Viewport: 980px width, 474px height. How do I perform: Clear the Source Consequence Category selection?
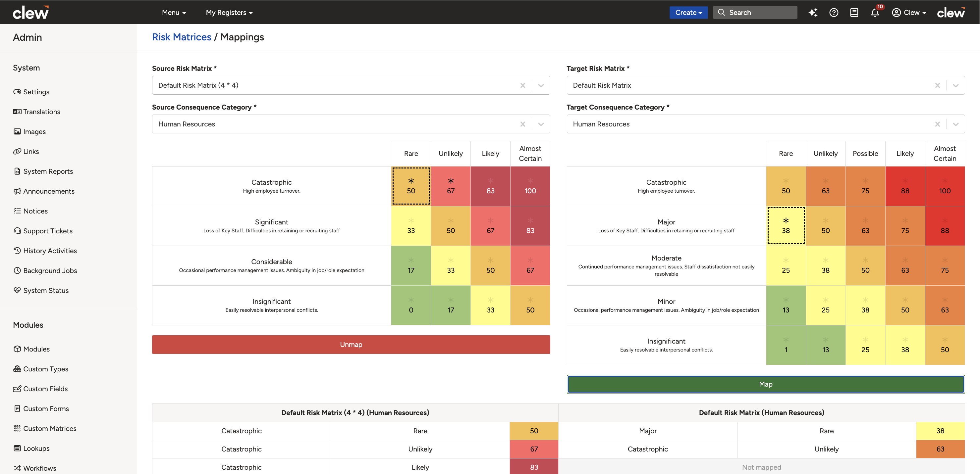(x=523, y=124)
